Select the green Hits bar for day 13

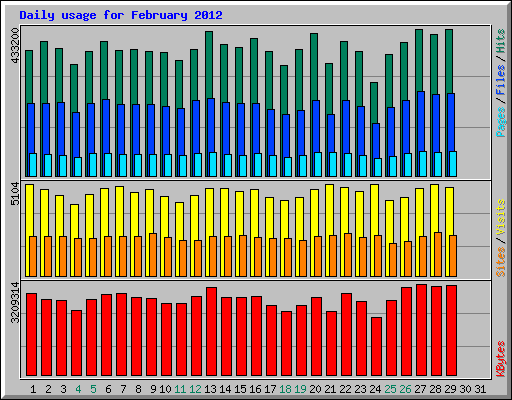click(x=209, y=65)
